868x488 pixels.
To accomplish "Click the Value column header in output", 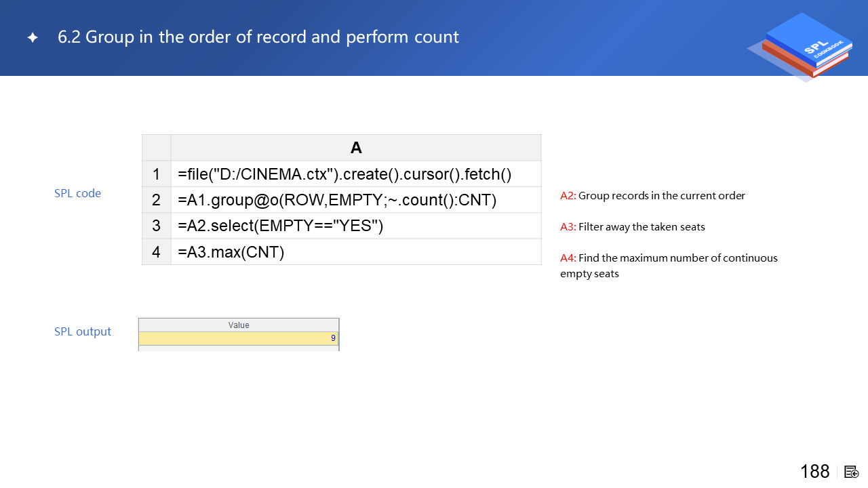I will [239, 325].
